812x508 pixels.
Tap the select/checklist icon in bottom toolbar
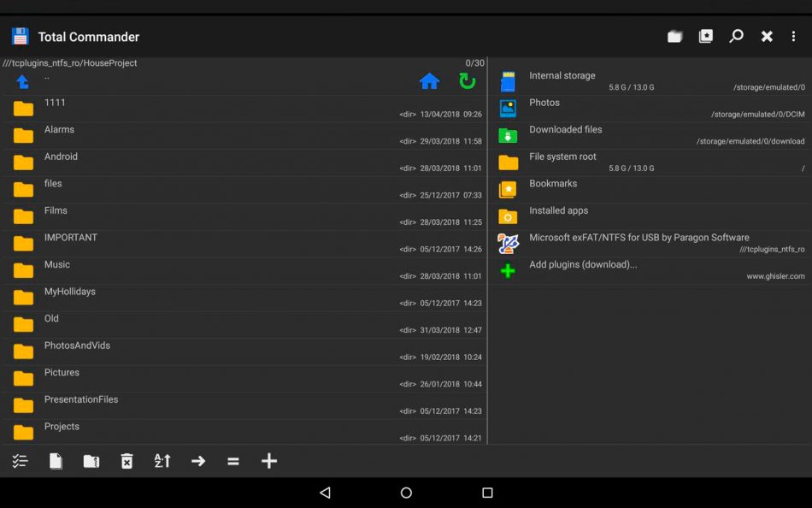(21, 461)
